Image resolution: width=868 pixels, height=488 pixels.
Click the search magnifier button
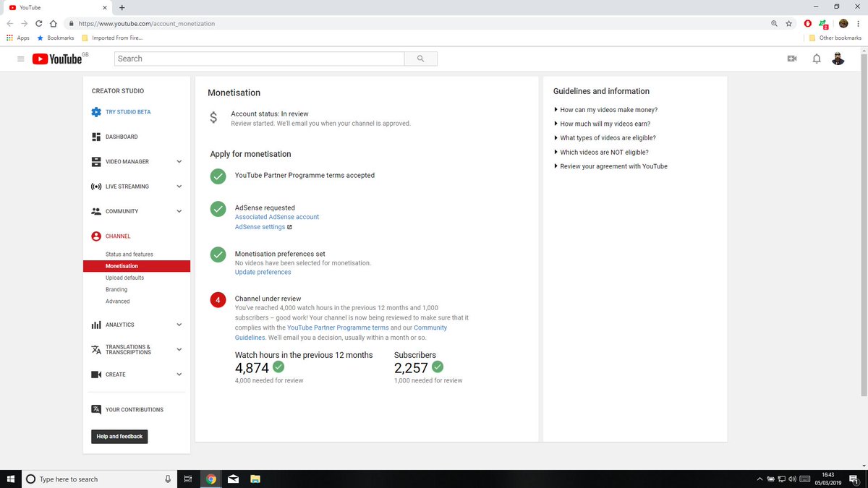coord(420,59)
